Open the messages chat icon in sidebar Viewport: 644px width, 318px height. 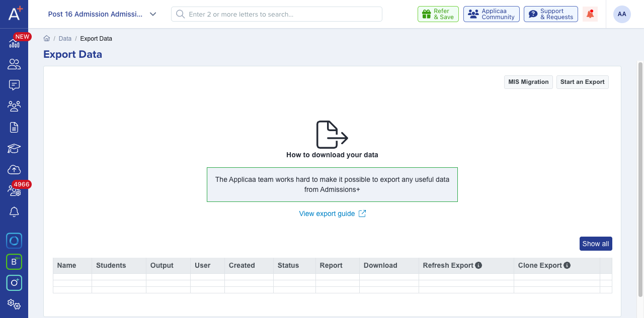pos(14,85)
